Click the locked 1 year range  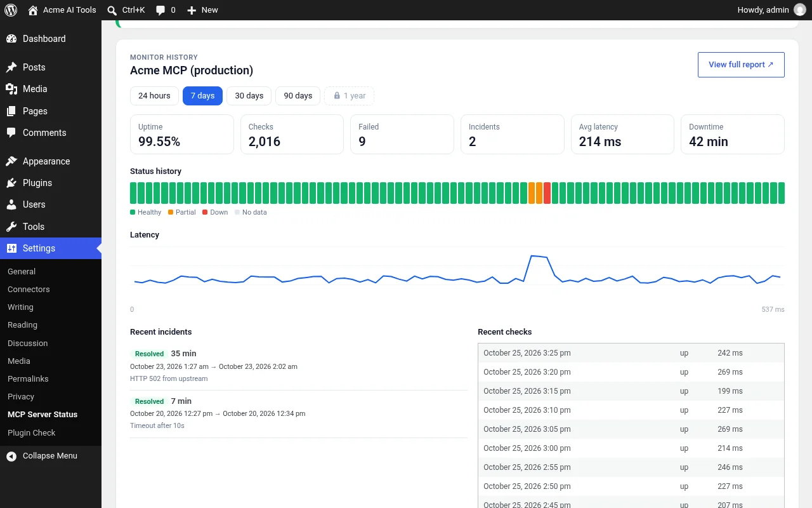point(349,96)
